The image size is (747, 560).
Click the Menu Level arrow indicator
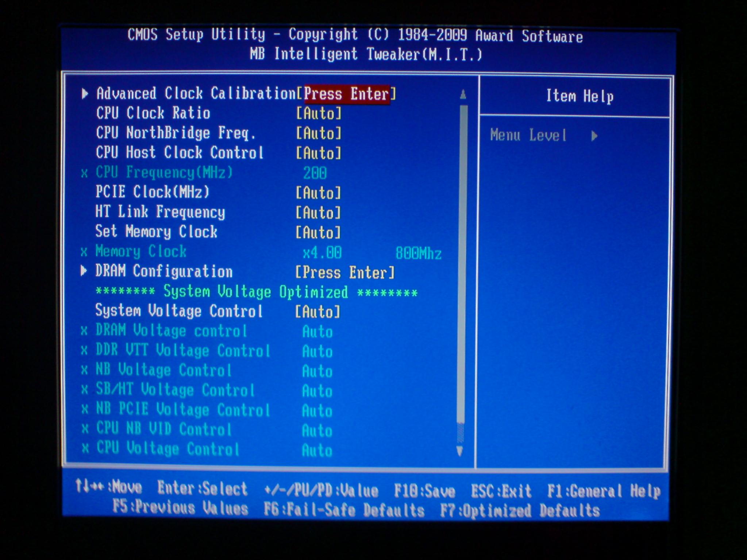pyautogui.click(x=594, y=136)
